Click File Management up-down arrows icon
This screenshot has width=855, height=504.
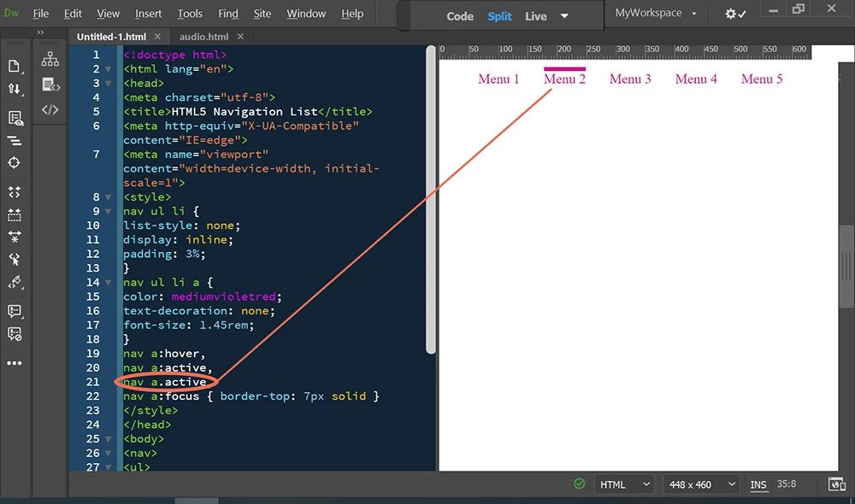point(15,89)
